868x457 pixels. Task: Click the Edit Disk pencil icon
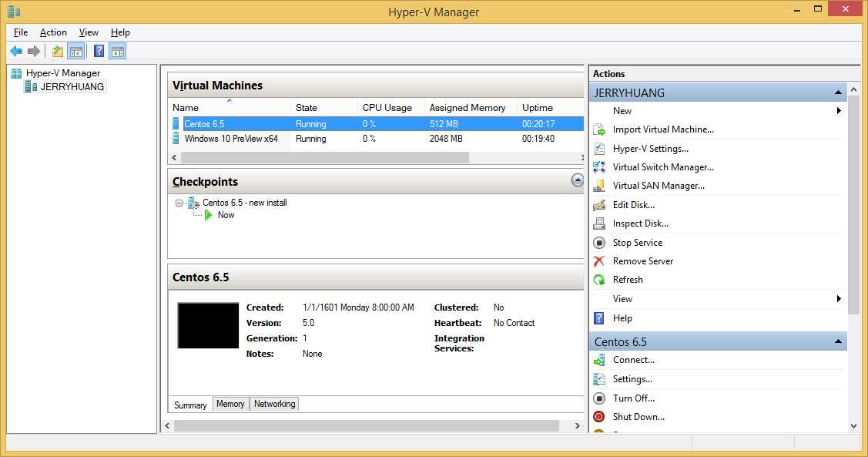(x=599, y=205)
